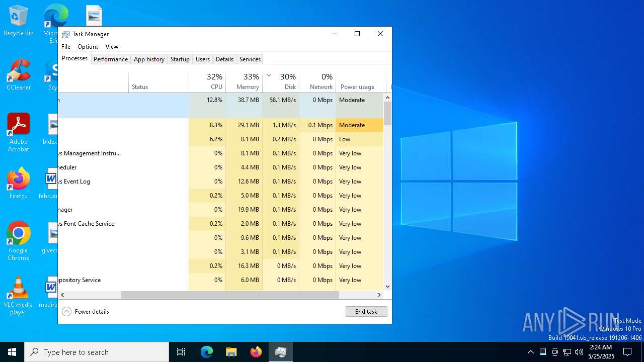Click Low power usage cell
644x362 pixels.
(x=360, y=139)
